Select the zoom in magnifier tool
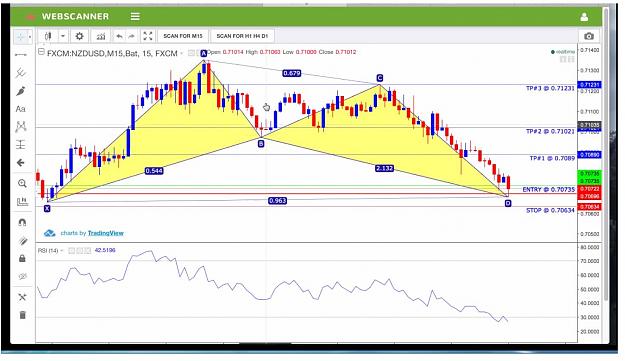The height and width of the screenshot is (361, 625). 22,183
